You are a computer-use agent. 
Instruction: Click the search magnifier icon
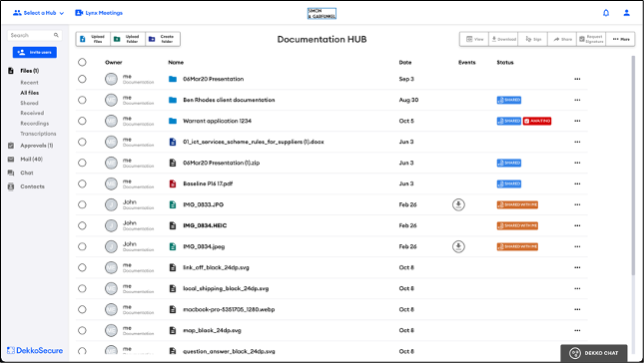(56, 35)
